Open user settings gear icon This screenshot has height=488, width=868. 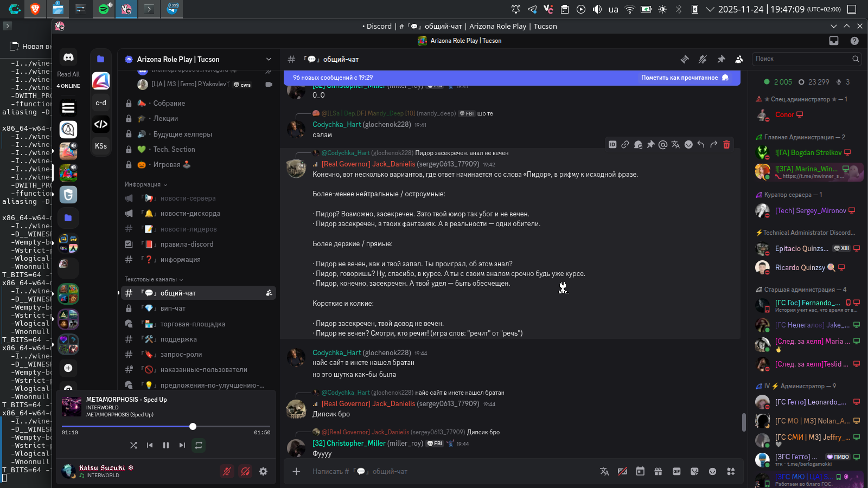pos(263,471)
